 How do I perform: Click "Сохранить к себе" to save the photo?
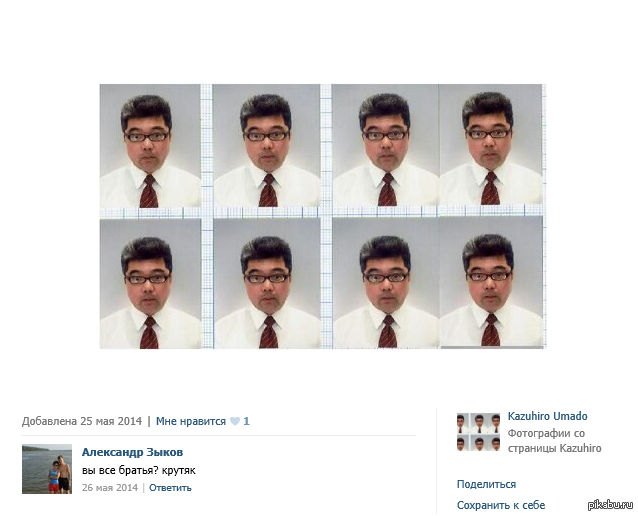(501, 505)
